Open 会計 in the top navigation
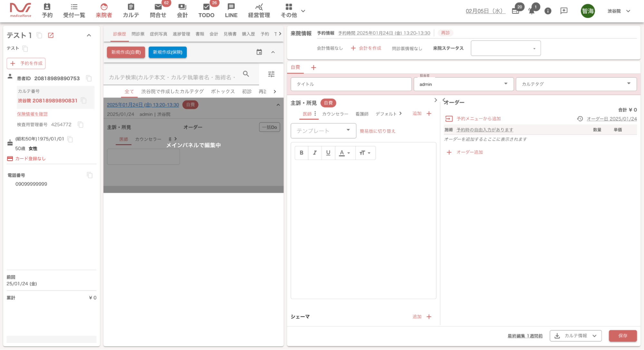This screenshot has width=644, height=350. coord(182,11)
